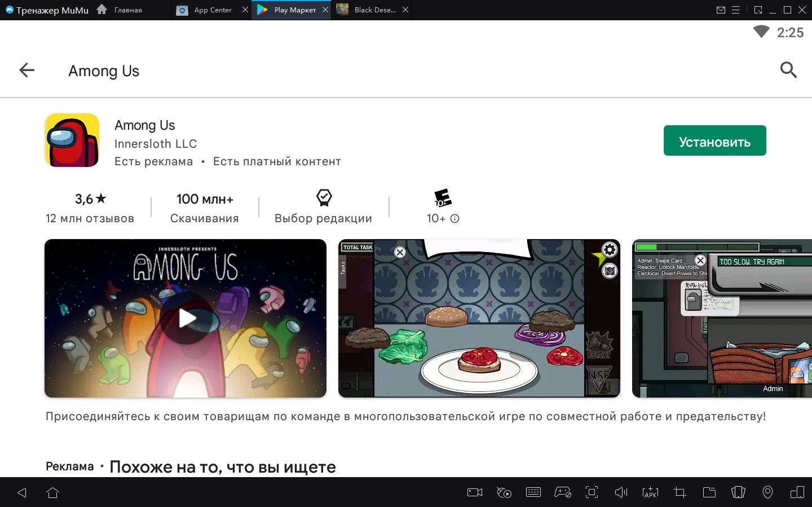812x507 pixels.
Task: Go back using the arrow beside Among Us
Action: tap(27, 70)
